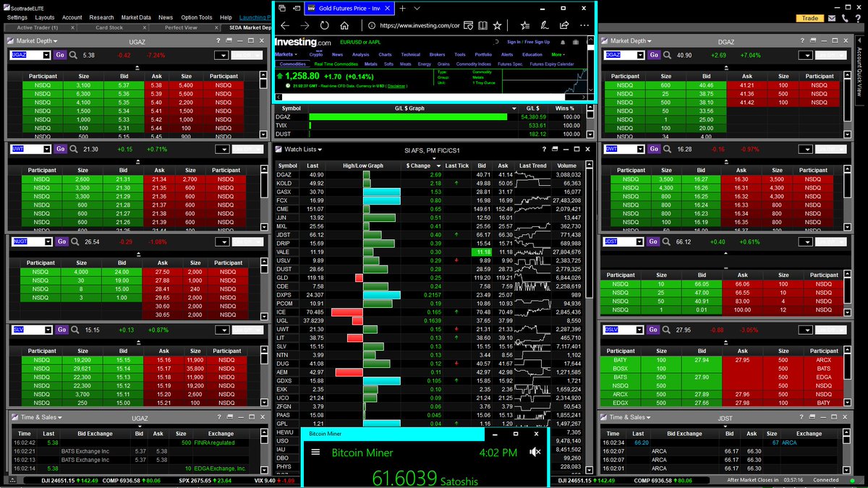Open the DSLV symbol dropdown arrow

[640, 330]
